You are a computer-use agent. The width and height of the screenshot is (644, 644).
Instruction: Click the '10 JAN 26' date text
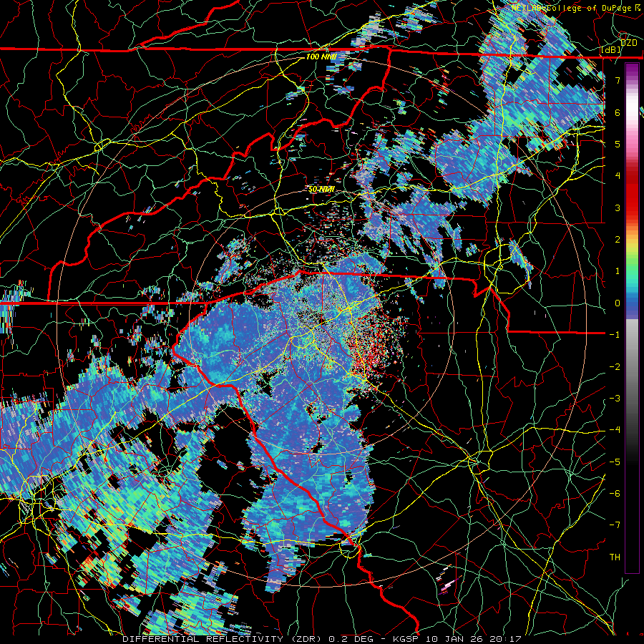[x=454, y=639]
